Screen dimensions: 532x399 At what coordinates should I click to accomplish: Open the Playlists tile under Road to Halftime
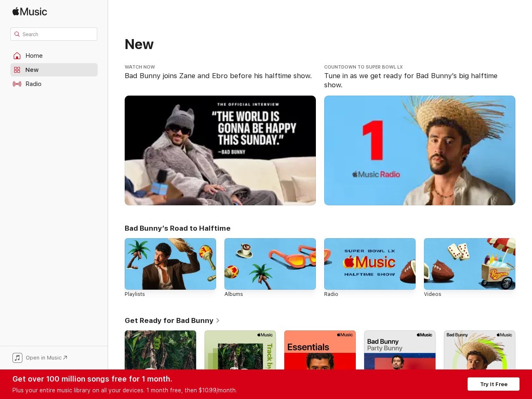(x=170, y=264)
